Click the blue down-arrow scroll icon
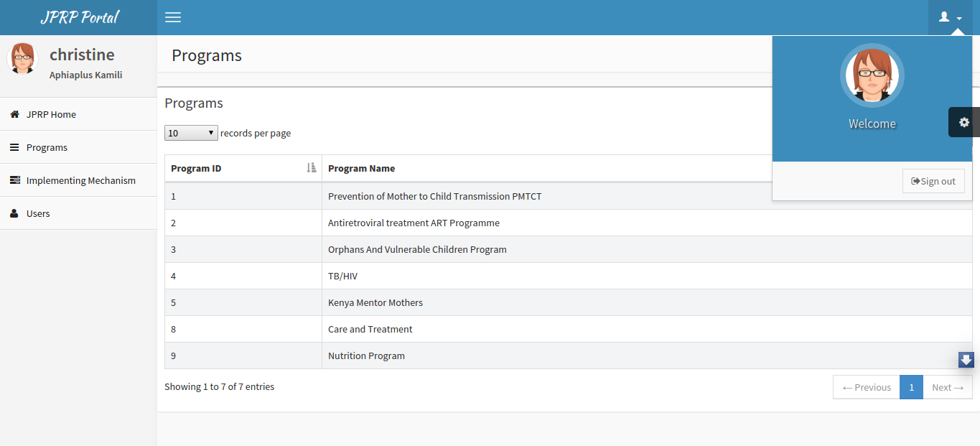The image size is (980, 446). pos(966,360)
